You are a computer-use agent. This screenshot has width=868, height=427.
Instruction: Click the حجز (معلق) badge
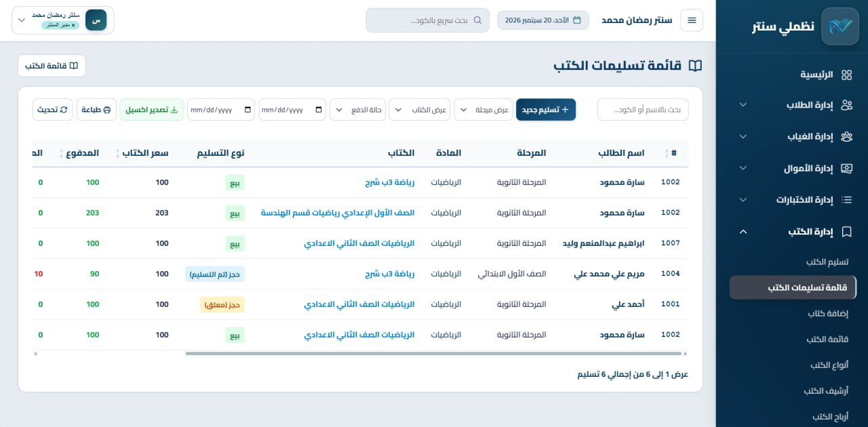(x=222, y=304)
